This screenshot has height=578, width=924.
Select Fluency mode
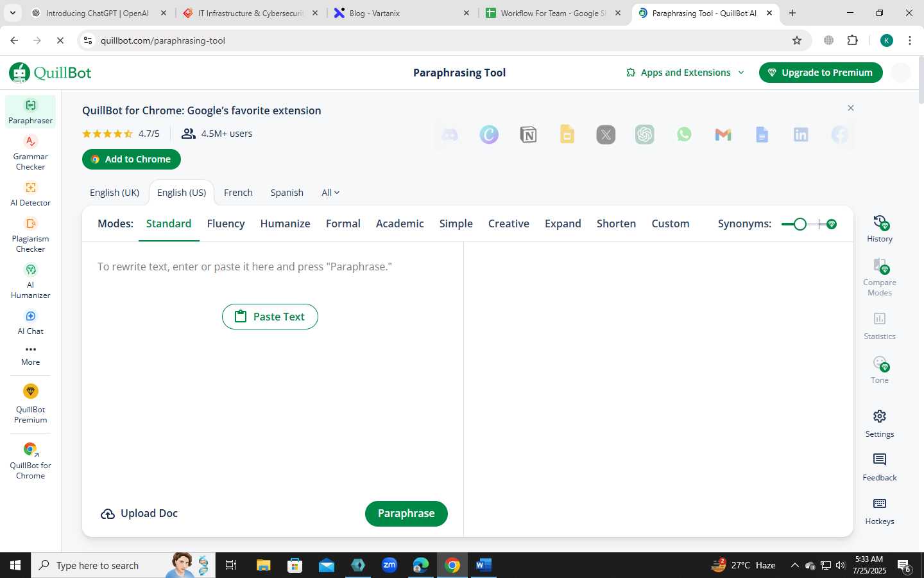point(226,223)
